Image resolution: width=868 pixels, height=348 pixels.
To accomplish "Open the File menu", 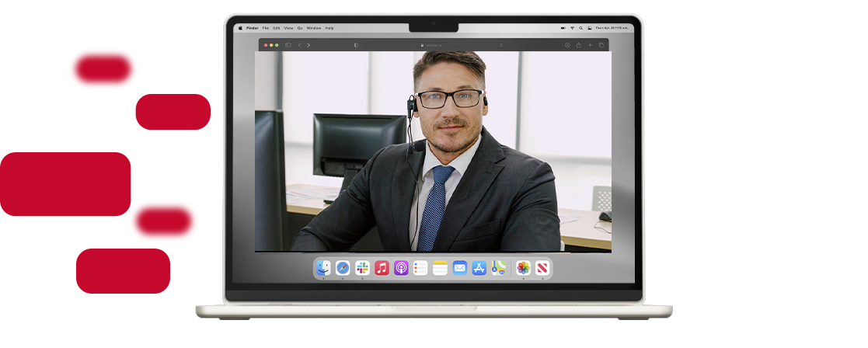I will click(266, 28).
